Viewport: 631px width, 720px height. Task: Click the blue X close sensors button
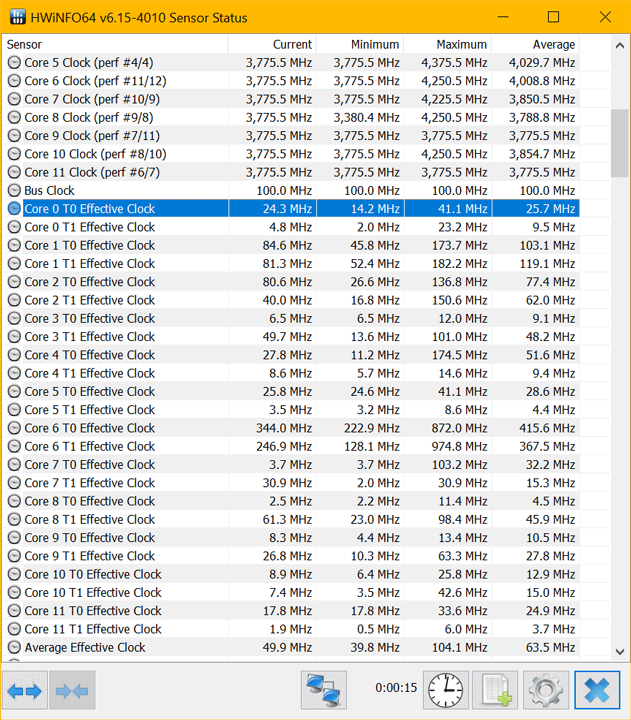[597, 690]
